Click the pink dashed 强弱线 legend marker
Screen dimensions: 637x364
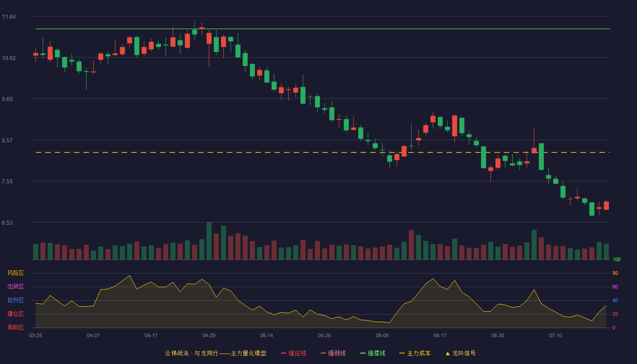pos(324,353)
